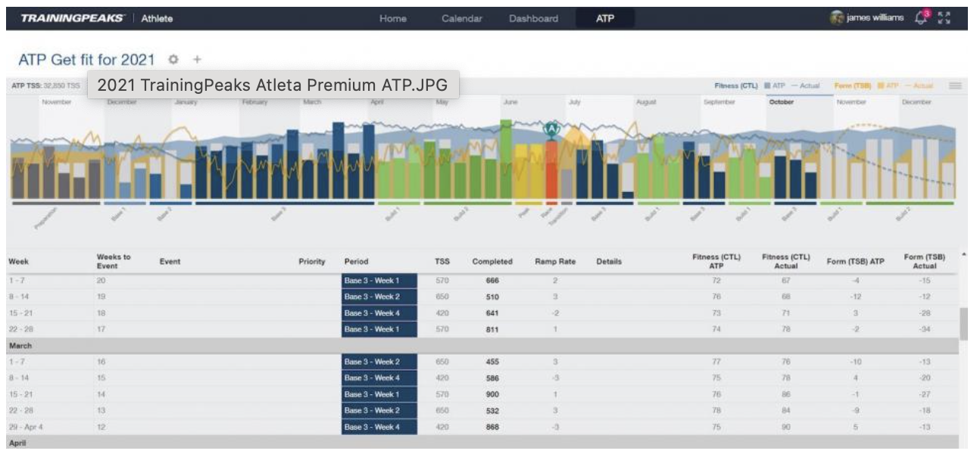Select the August month label on chart
980x457 pixels.
[x=646, y=102]
